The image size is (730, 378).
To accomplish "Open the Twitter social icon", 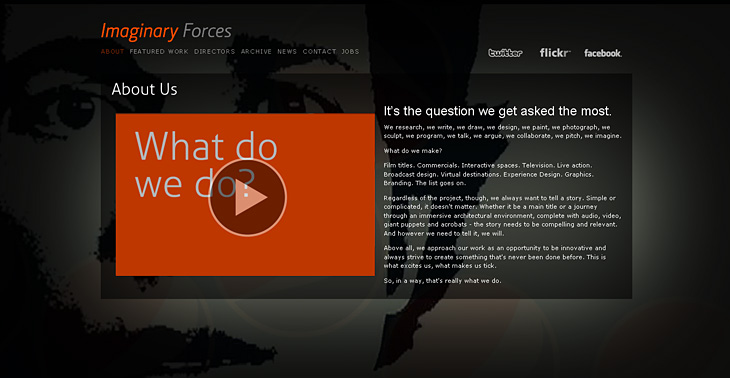I will point(505,53).
